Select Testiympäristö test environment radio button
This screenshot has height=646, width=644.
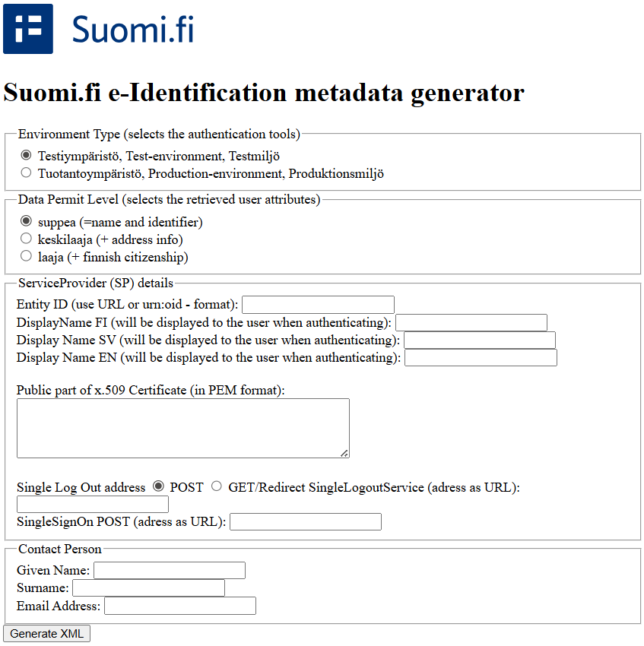(x=27, y=155)
